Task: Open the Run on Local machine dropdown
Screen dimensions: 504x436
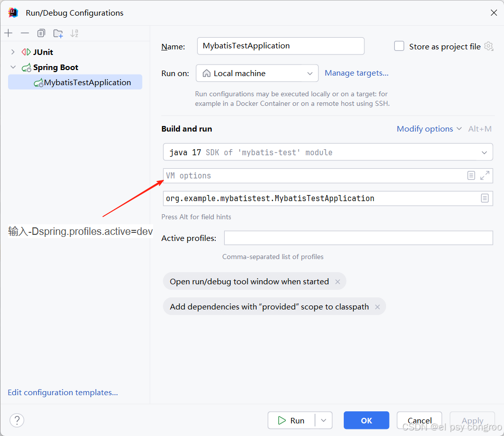Action: pos(257,73)
